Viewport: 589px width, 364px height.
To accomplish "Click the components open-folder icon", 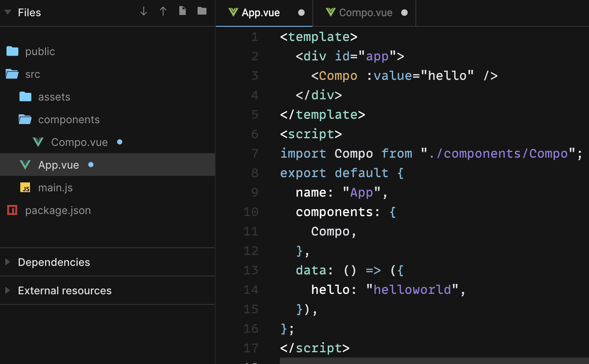I will coord(25,119).
